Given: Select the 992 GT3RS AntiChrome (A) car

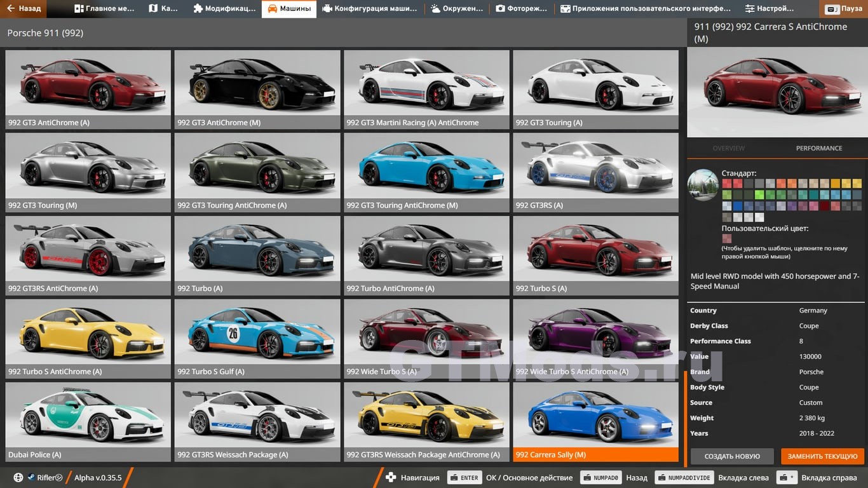Looking at the screenshot, I should (88, 256).
